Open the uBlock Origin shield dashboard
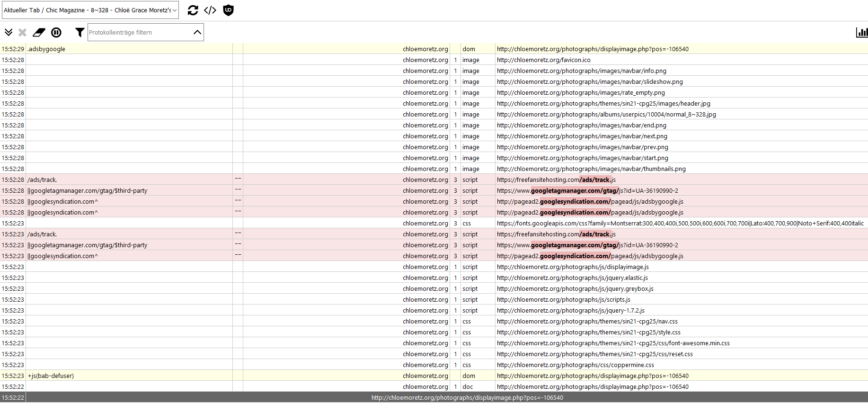The height and width of the screenshot is (404, 868). (228, 10)
